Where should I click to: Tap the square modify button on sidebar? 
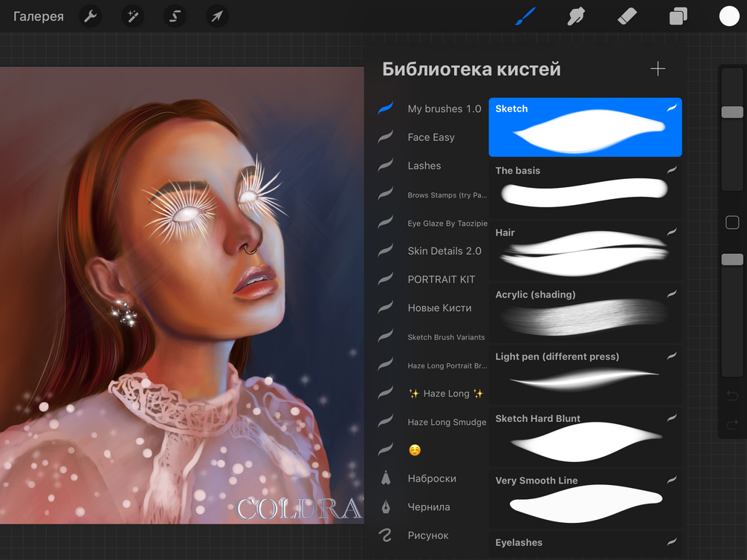732,222
